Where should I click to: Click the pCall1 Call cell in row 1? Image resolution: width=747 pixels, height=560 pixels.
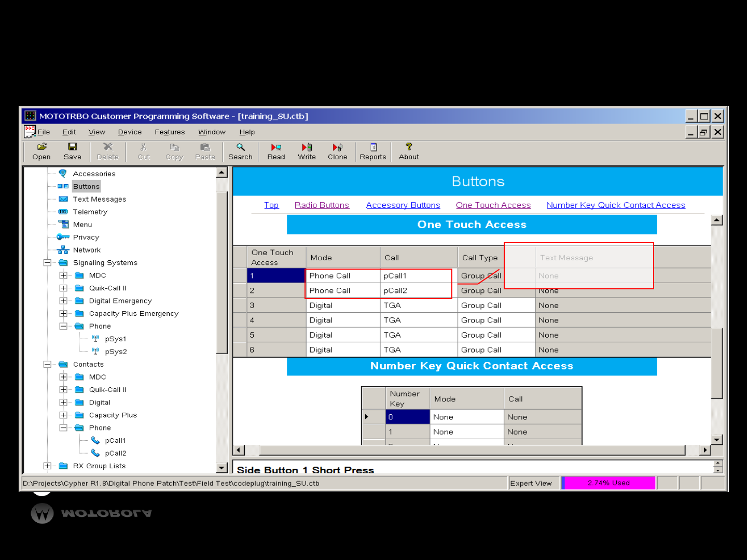419,275
